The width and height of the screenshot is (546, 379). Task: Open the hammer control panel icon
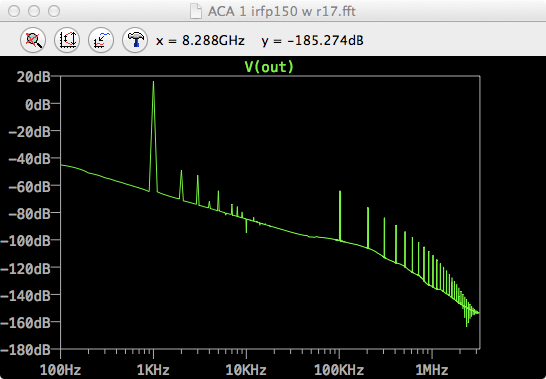[135, 40]
